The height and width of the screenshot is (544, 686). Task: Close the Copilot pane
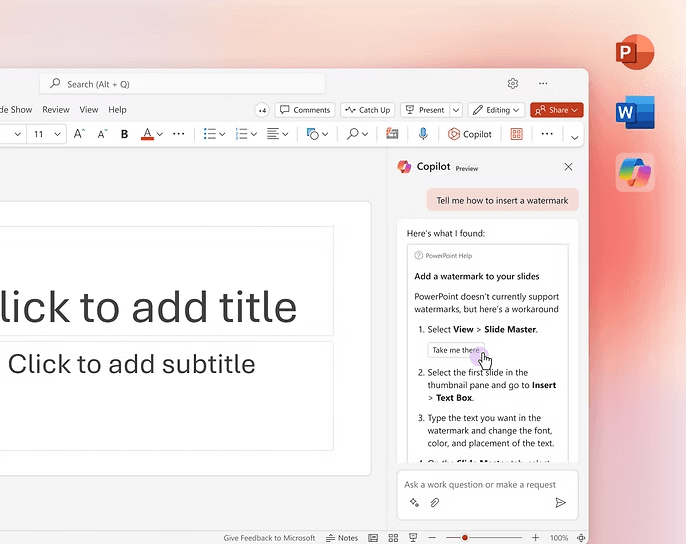(568, 167)
